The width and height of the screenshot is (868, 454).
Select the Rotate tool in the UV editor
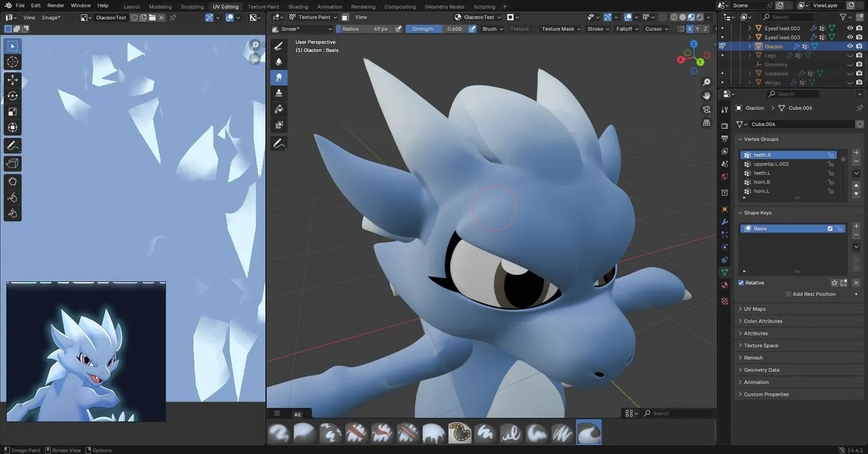[x=13, y=96]
